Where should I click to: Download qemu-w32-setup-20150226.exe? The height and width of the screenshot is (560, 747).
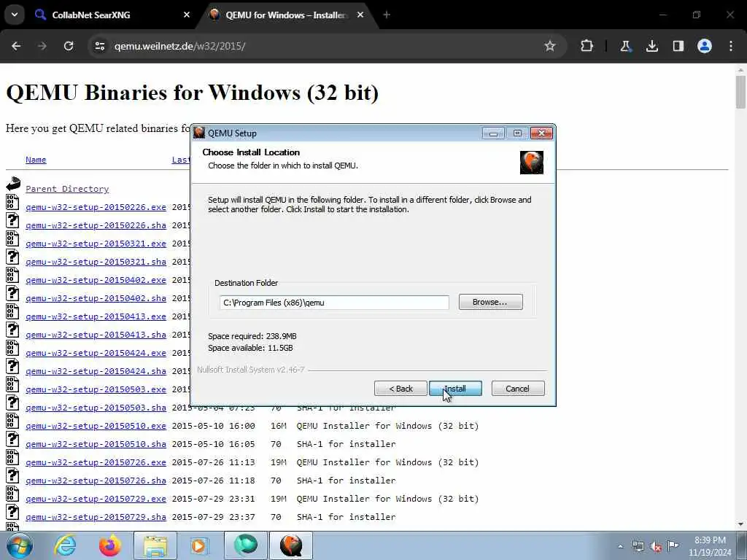click(96, 207)
